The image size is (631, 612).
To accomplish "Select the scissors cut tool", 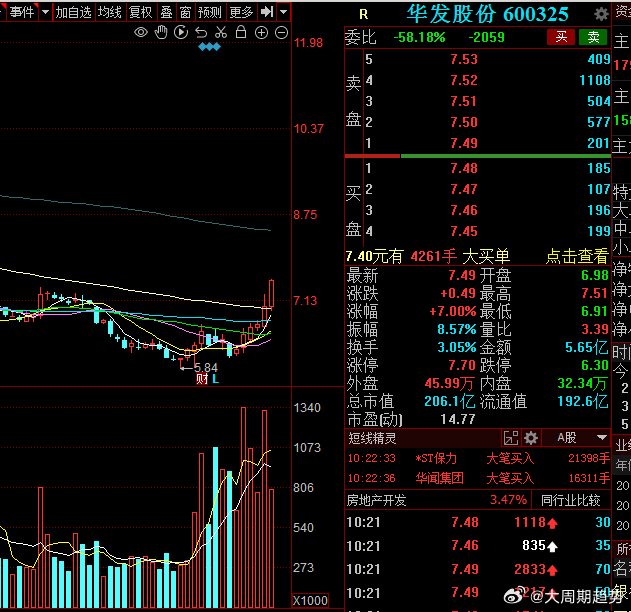I will pyautogui.click(x=221, y=33).
